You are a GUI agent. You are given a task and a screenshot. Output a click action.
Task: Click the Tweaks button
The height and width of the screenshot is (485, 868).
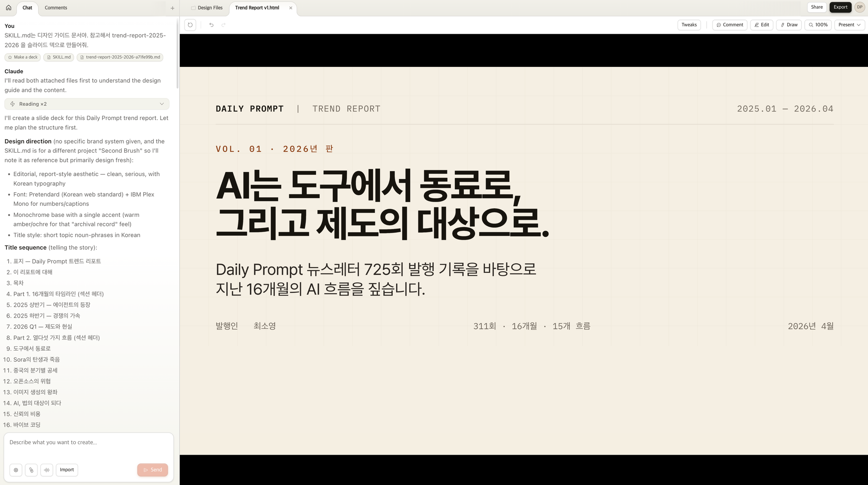[x=689, y=25]
